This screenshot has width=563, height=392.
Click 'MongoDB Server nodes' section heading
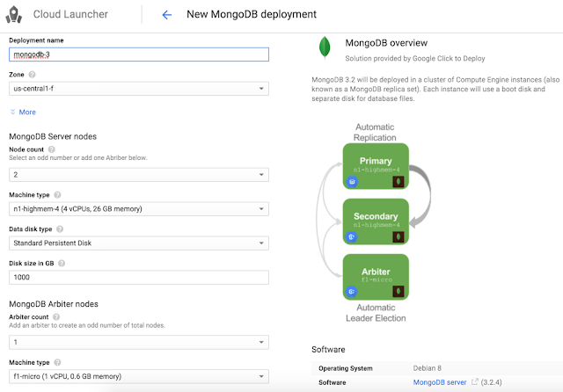pyautogui.click(x=53, y=136)
